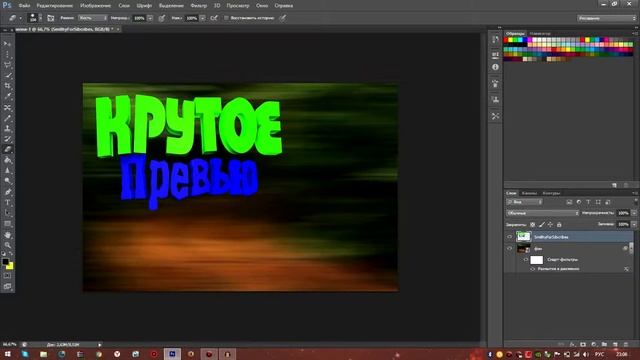Open the 'Файл' menu

click(24, 6)
